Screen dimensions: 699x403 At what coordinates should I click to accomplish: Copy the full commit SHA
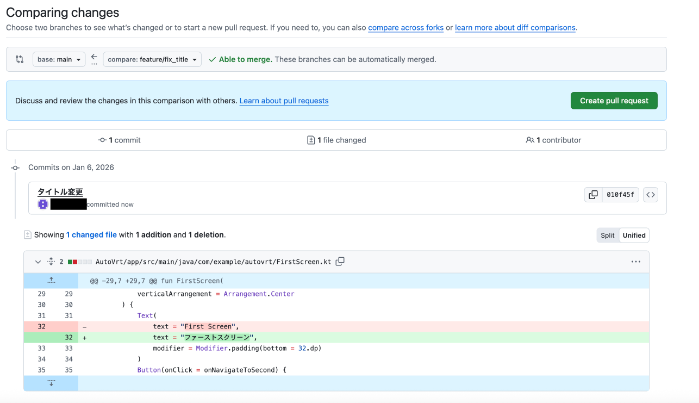(593, 195)
